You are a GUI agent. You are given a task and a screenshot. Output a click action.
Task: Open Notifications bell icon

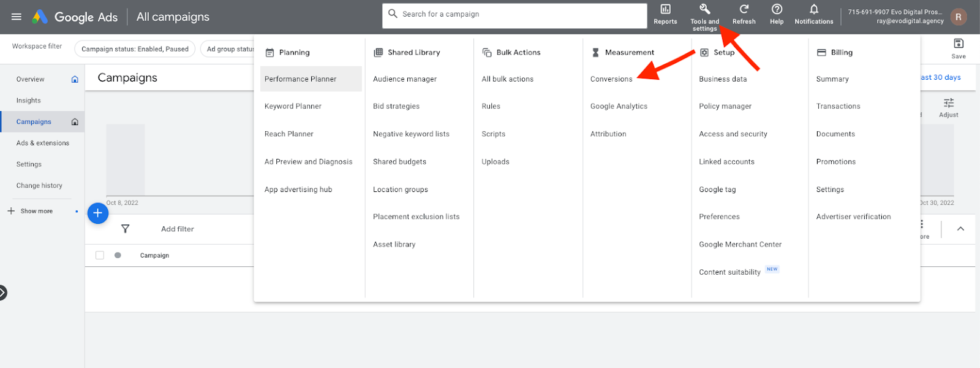pos(814,9)
